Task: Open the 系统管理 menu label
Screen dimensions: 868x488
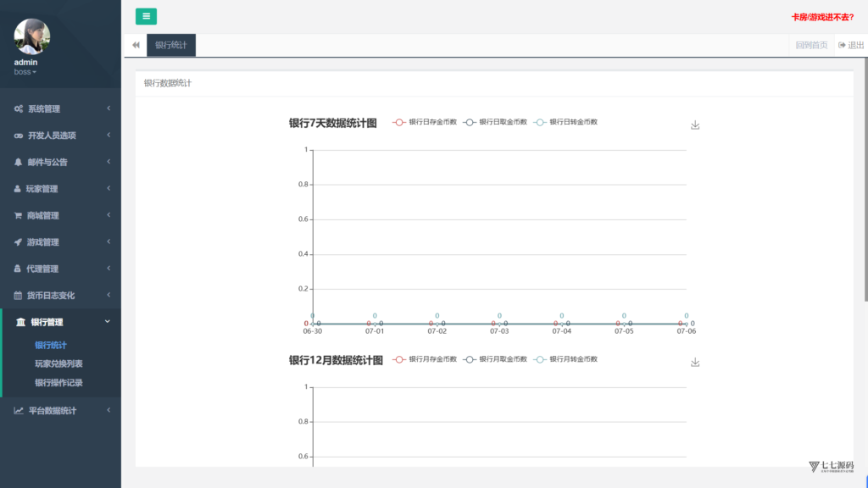Action: [x=44, y=109]
